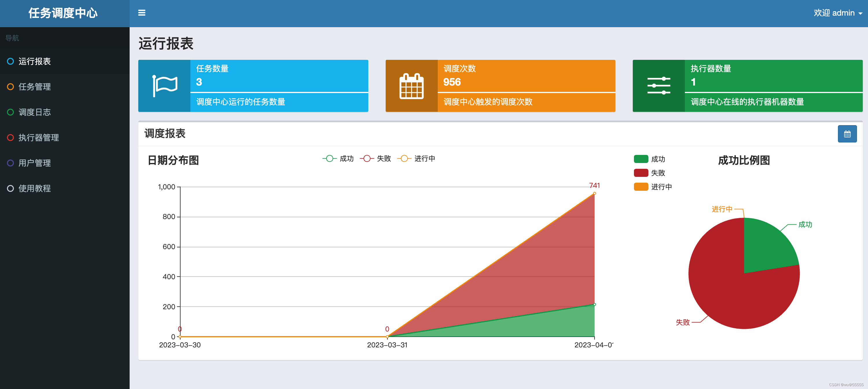Image resolution: width=868 pixels, height=389 pixels.
Task: Toggle red 失败 swatch in pie legend
Action: point(641,173)
